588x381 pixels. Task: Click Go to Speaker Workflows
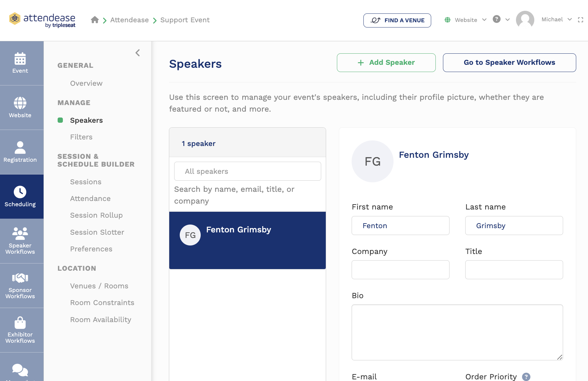(x=509, y=62)
